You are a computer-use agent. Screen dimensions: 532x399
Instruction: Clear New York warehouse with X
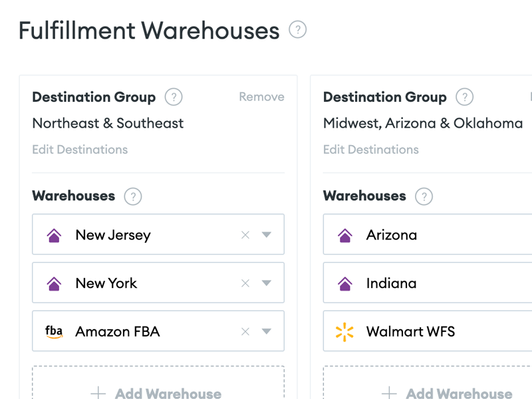[x=245, y=283]
